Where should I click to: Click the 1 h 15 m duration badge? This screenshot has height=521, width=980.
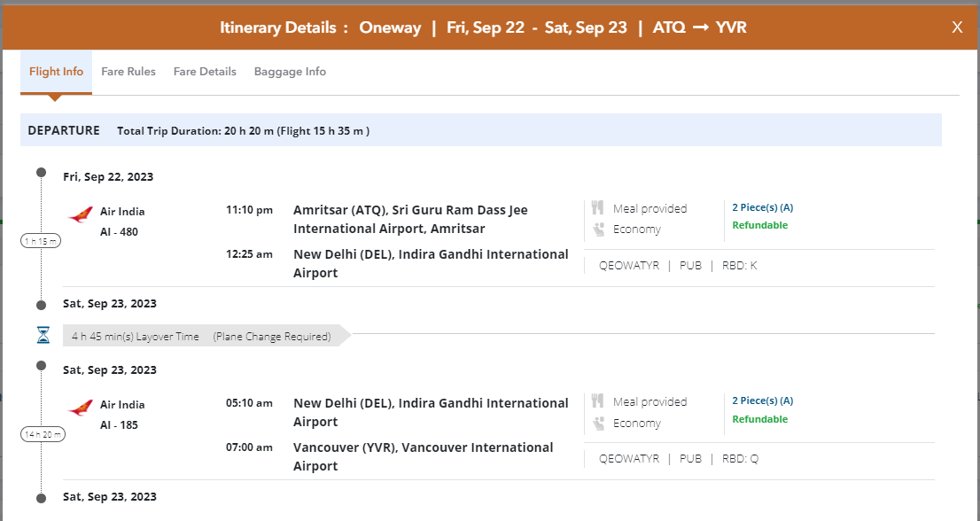[41, 241]
